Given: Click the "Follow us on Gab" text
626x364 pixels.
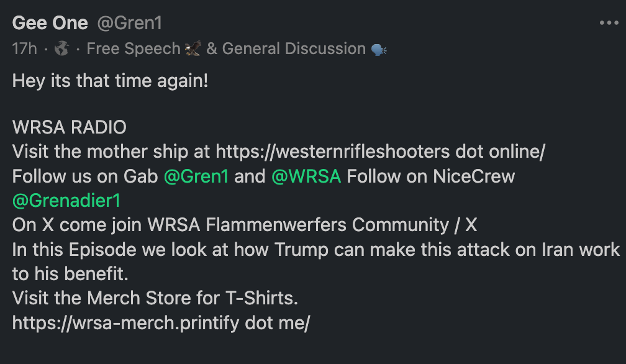Looking at the screenshot, I should click(85, 176).
